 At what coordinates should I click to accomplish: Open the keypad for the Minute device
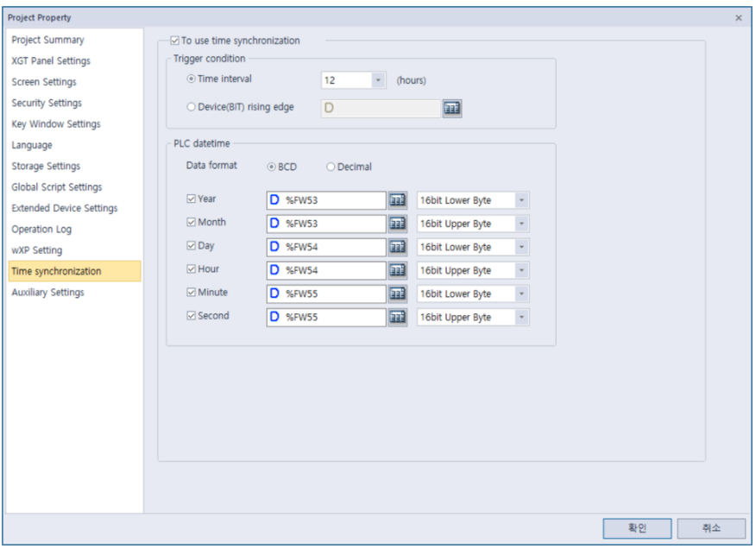coord(400,293)
